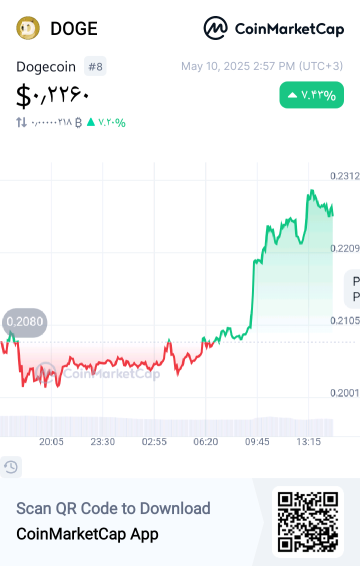Image resolution: width=360 pixels, height=566 pixels.
Task: Click the CoinMarketCap logo icon
Action: click(216, 28)
